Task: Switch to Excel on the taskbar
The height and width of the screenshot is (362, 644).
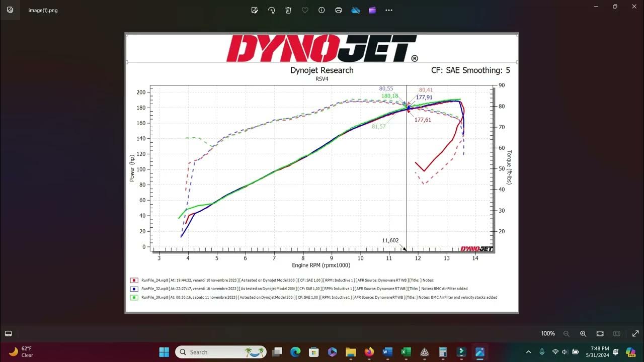Action: [x=406, y=352]
